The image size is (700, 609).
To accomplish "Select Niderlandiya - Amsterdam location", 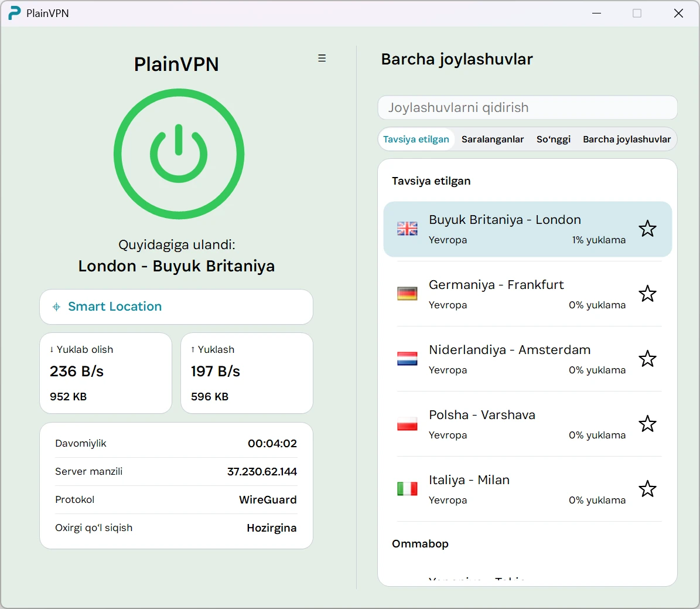I will 528,359.
